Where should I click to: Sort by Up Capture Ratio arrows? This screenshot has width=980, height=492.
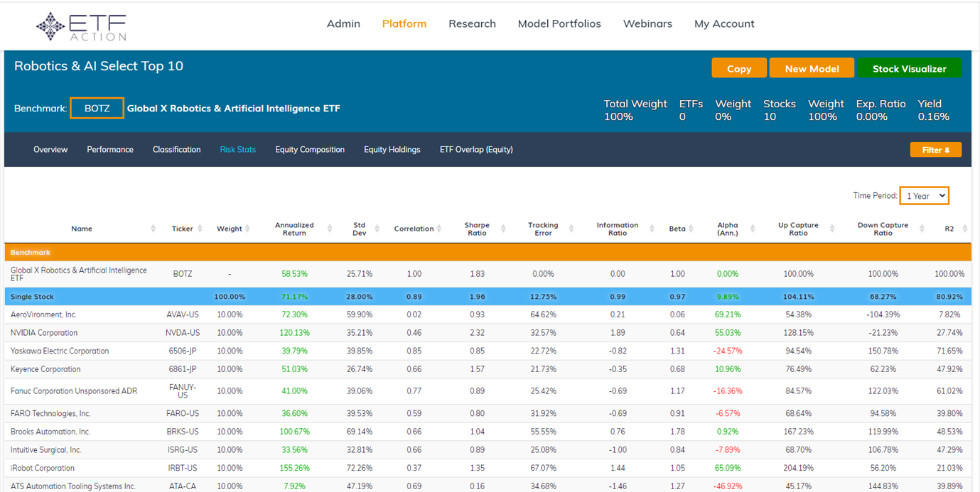tap(834, 229)
